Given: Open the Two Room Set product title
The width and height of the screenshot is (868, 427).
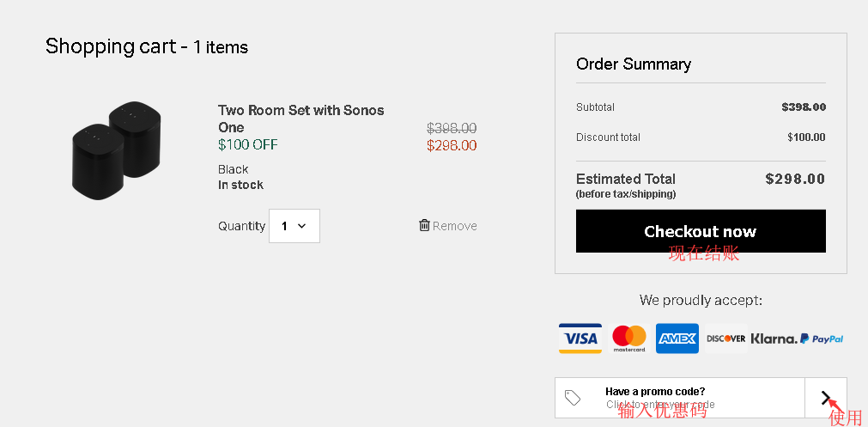Looking at the screenshot, I should pyautogui.click(x=300, y=119).
